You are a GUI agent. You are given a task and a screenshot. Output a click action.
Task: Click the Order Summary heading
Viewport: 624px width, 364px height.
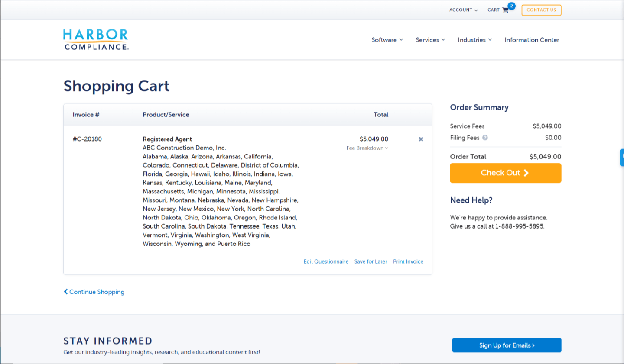[479, 107]
